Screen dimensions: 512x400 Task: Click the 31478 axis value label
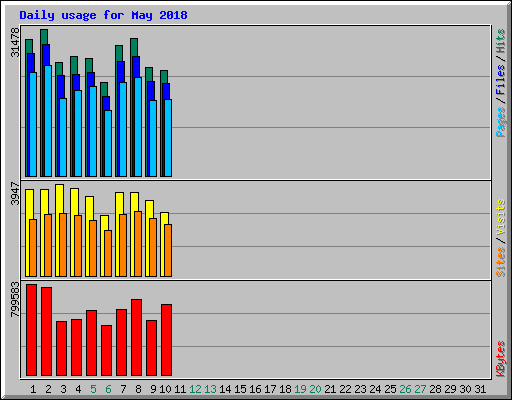tap(15, 42)
